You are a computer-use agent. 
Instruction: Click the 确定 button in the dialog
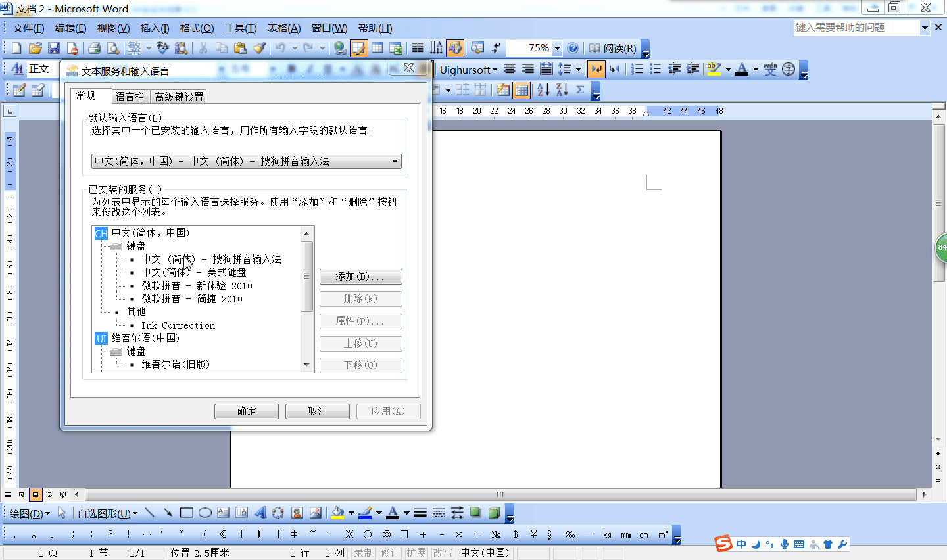(247, 411)
